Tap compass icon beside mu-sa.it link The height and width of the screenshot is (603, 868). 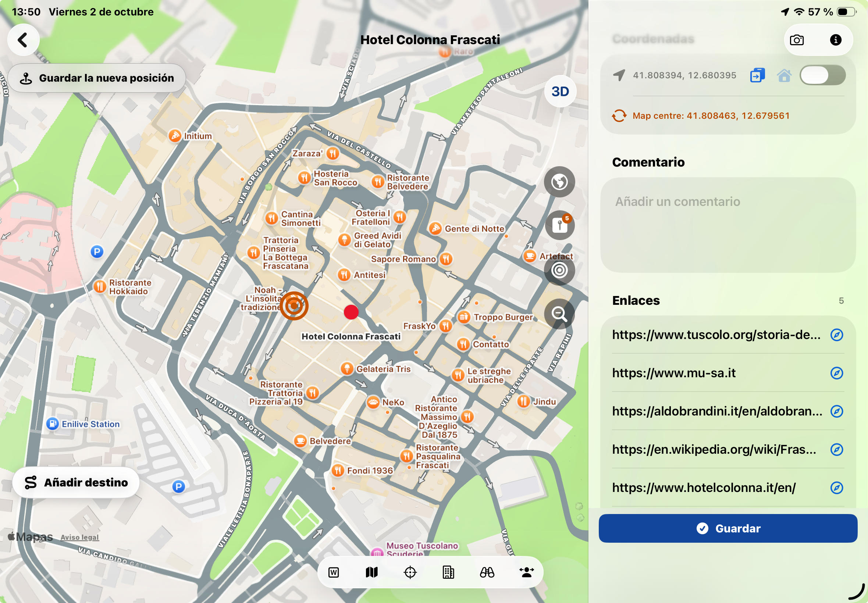(837, 373)
